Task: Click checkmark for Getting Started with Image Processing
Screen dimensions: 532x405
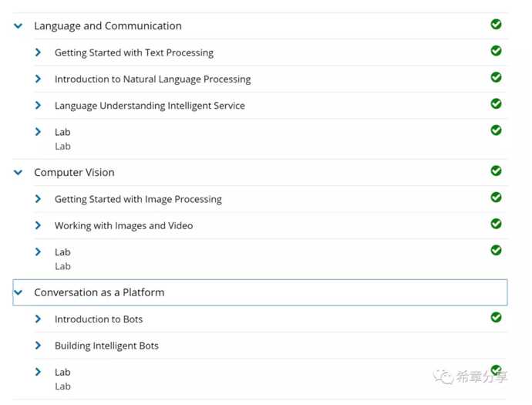Action: (496, 197)
